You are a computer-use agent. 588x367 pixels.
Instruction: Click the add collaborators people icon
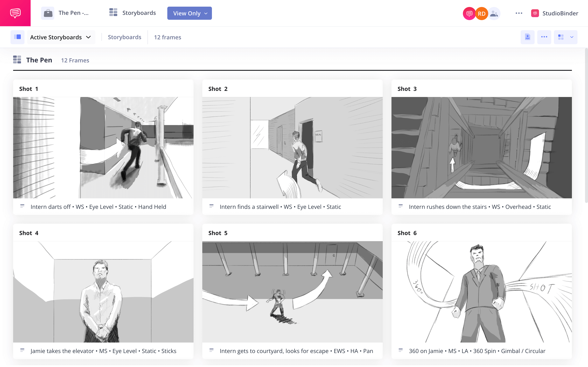point(494,13)
